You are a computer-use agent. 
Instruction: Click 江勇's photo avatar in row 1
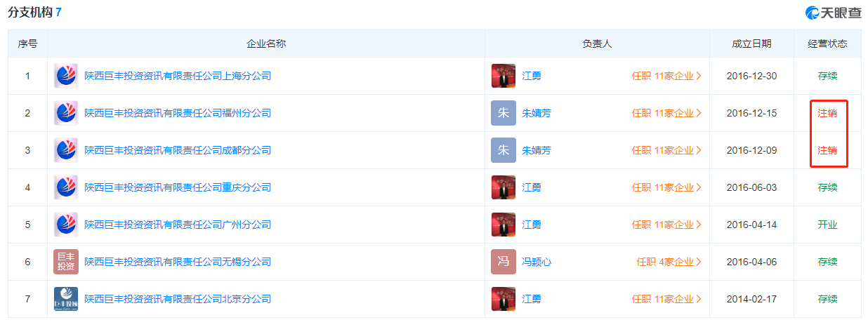pos(504,76)
